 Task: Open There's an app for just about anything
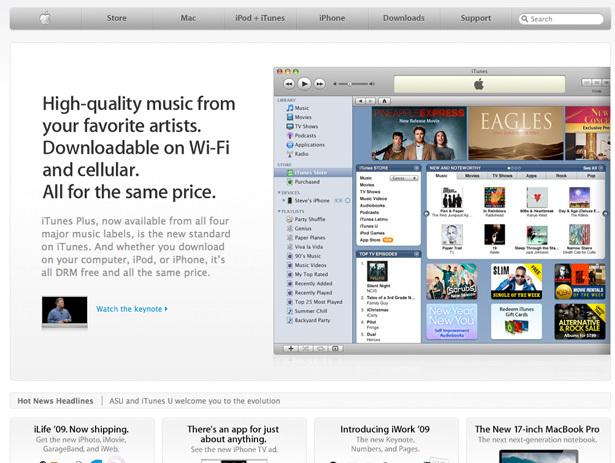(233, 439)
